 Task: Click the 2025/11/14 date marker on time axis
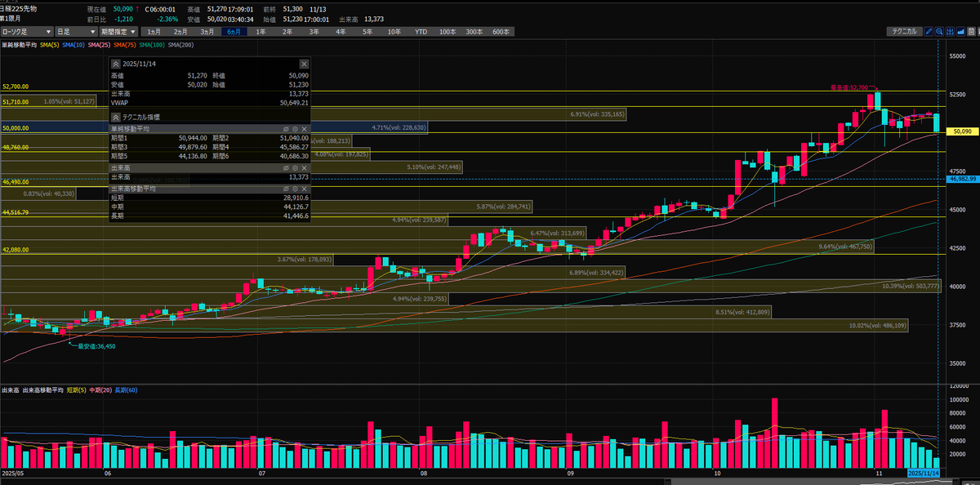pos(924,473)
